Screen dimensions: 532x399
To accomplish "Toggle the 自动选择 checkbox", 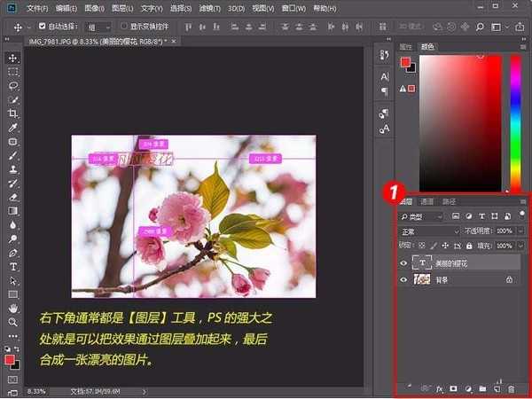I will (43, 27).
